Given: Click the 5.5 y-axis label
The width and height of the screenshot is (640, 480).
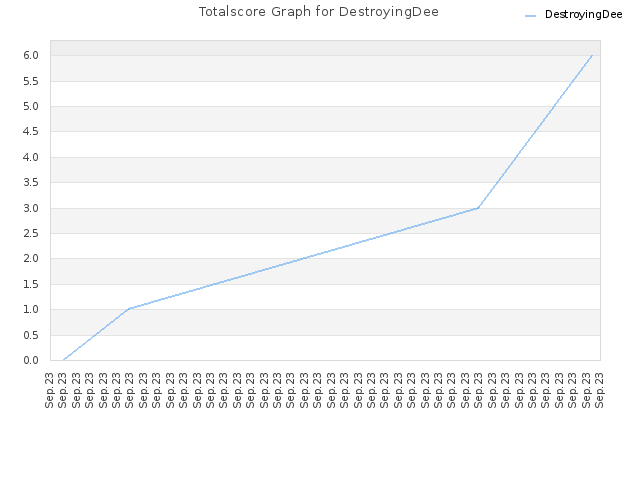Looking at the screenshot, I should click(x=31, y=81).
